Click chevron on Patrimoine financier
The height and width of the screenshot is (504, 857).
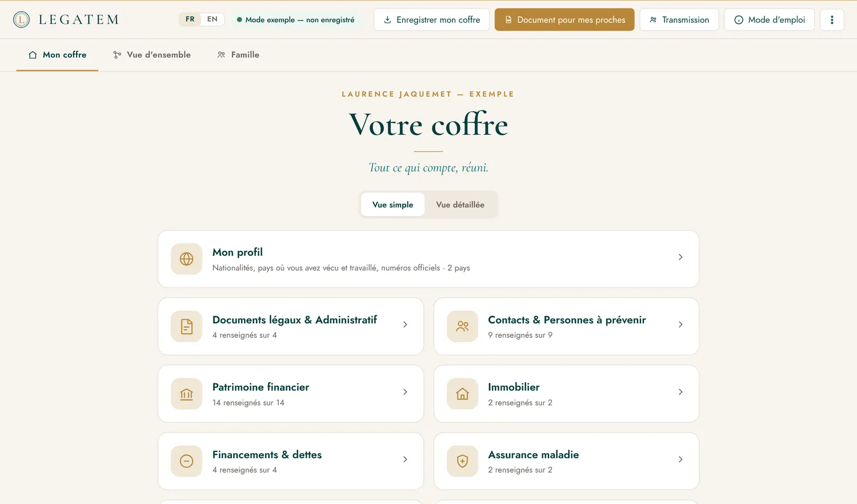point(405,392)
